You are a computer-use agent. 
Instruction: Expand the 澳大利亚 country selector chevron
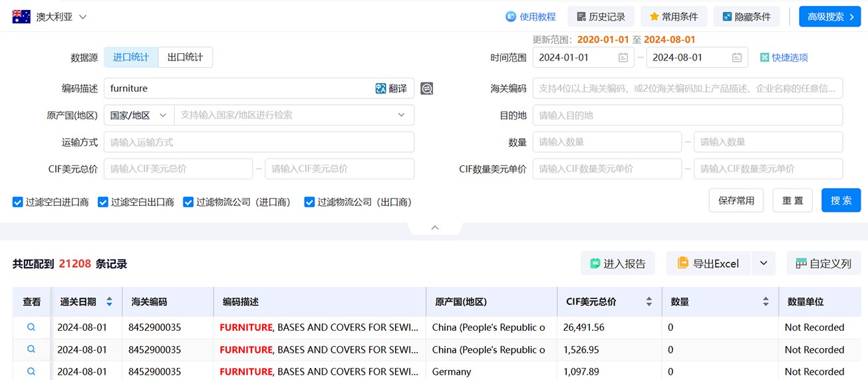click(x=82, y=17)
